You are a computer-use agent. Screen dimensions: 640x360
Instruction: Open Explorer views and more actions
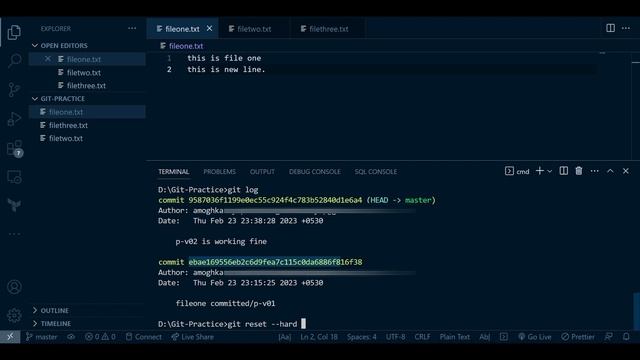[x=132, y=29]
